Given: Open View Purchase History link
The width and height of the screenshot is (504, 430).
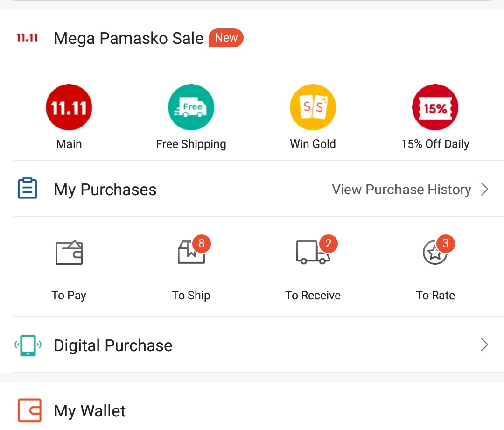Looking at the screenshot, I should point(401,190).
